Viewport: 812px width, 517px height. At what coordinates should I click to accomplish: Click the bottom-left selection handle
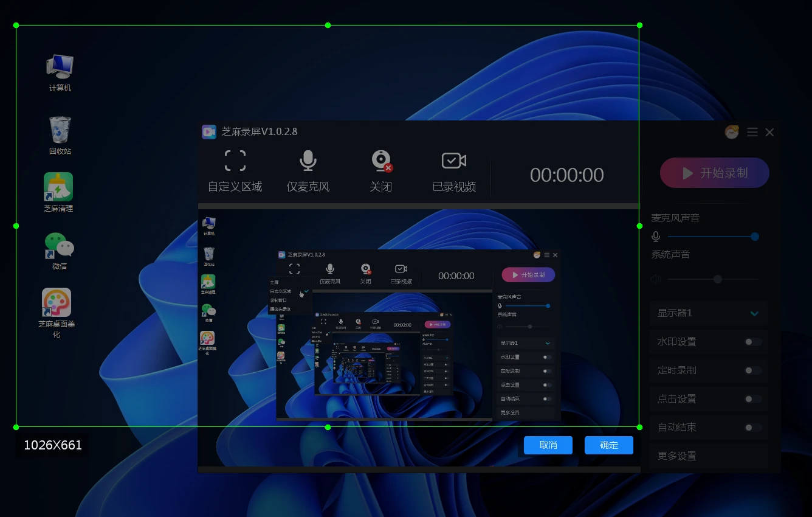[x=16, y=427]
